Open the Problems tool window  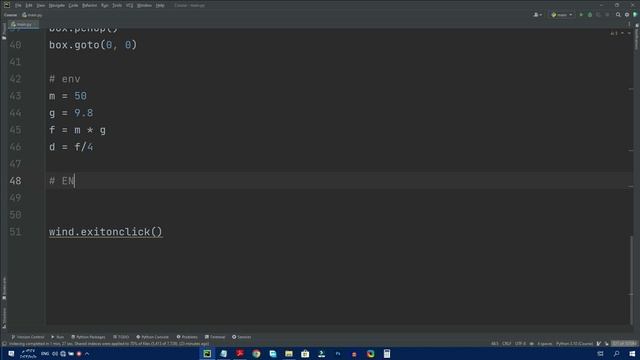click(x=187, y=337)
